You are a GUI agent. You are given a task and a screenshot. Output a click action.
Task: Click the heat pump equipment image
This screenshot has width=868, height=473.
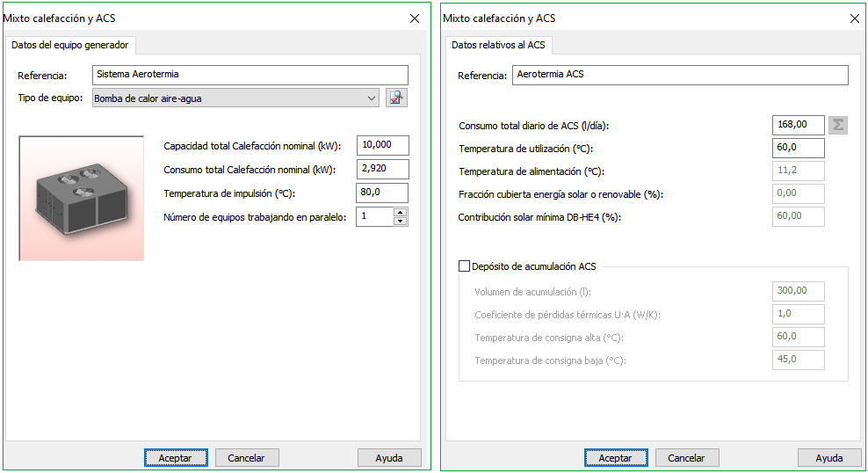[x=82, y=199]
